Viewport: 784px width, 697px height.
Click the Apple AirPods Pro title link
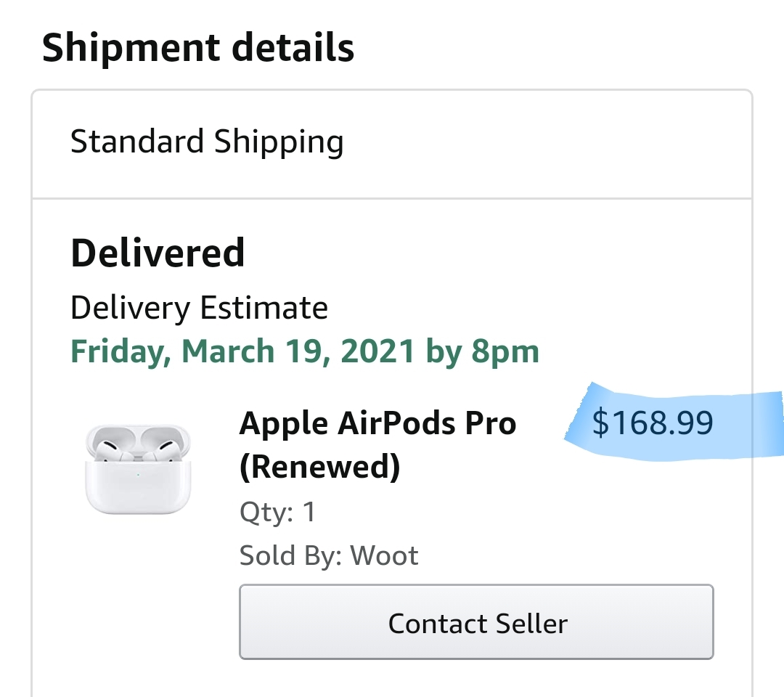[377, 423]
